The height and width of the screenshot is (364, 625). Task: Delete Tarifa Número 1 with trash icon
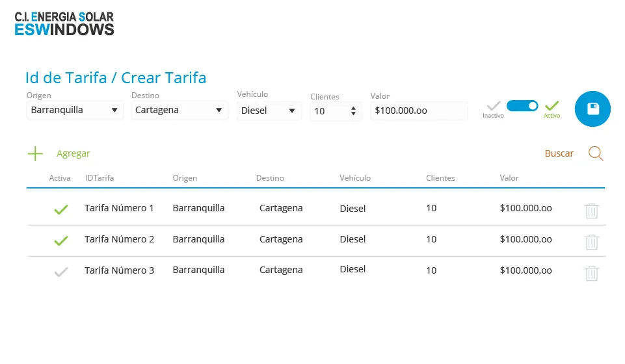592,211
